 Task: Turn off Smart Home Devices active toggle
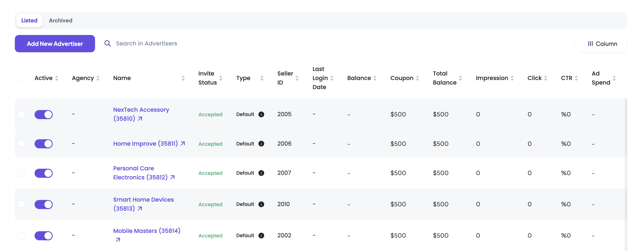pos(43,204)
